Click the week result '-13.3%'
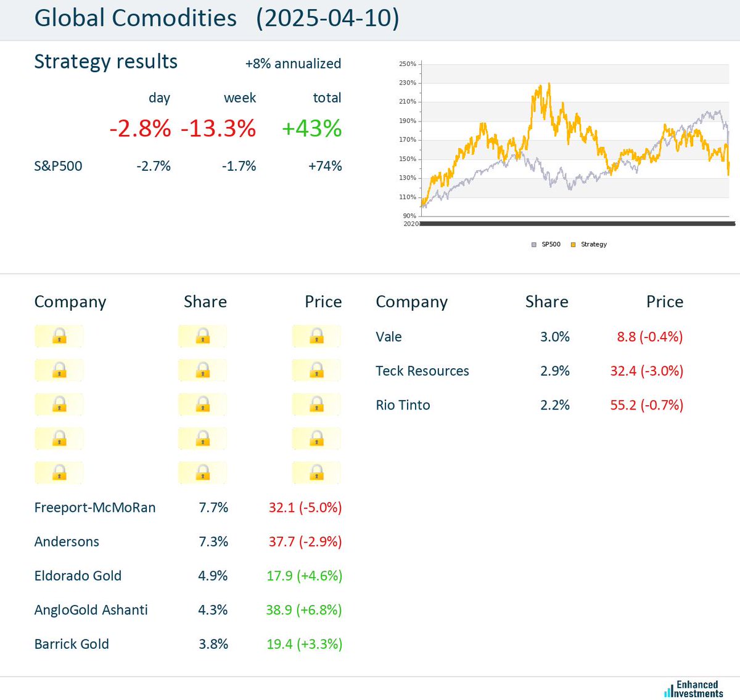The width and height of the screenshot is (740, 700). pos(218,128)
